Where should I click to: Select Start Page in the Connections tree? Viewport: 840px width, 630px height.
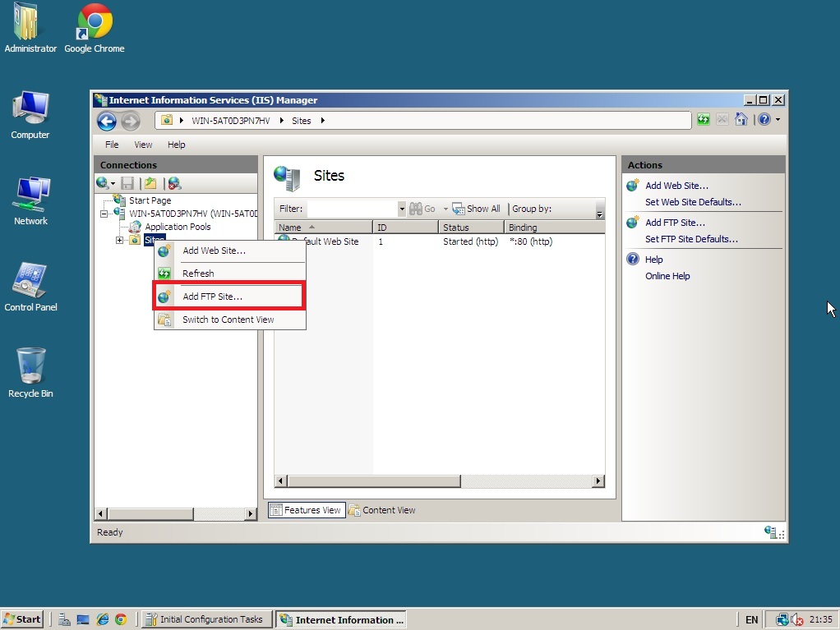click(150, 200)
